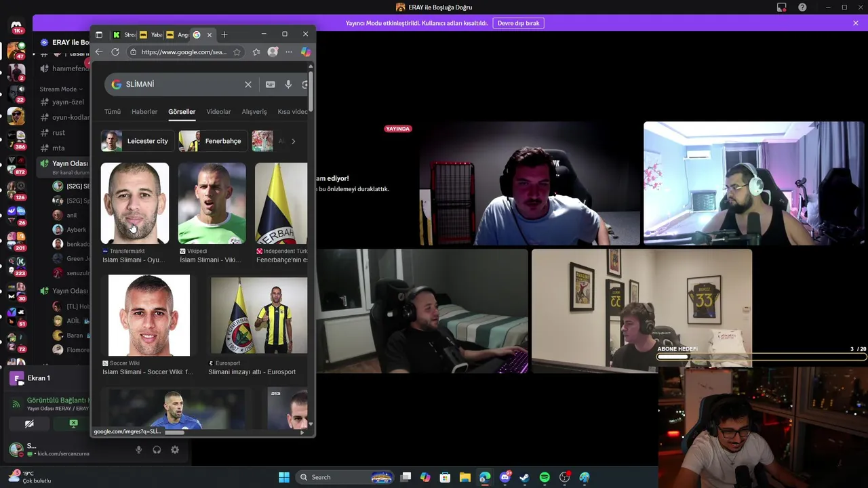
Task: Open Discord help icon in title bar
Action: coord(802,7)
